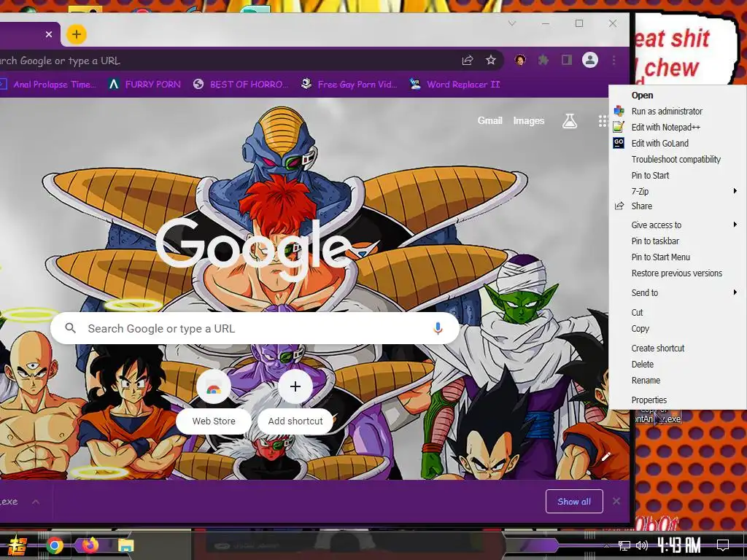747x560 pixels.
Task: Open the Chrome profile avatar menu
Action: tap(589, 60)
